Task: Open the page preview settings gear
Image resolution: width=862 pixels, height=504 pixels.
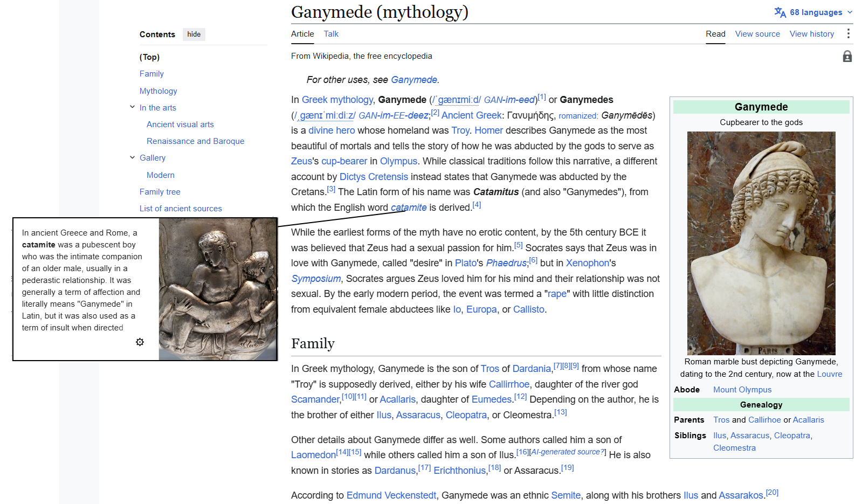Action: (140, 342)
